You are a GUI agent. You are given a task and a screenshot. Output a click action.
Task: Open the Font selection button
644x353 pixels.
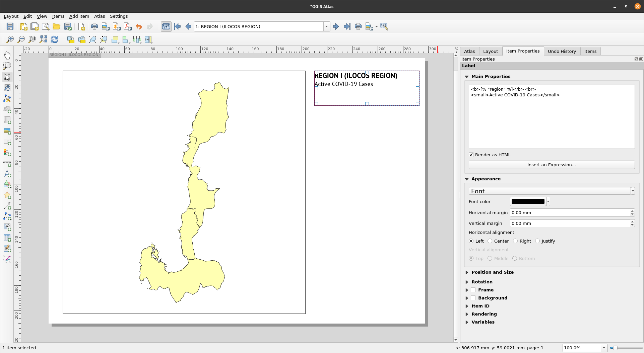[550, 191]
